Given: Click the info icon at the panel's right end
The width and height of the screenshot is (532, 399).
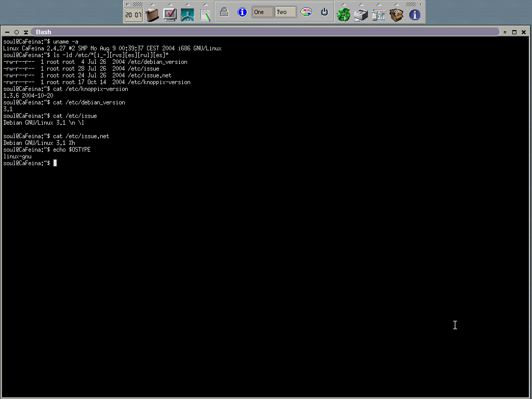Looking at the screenshot, I should pos(415,15).
